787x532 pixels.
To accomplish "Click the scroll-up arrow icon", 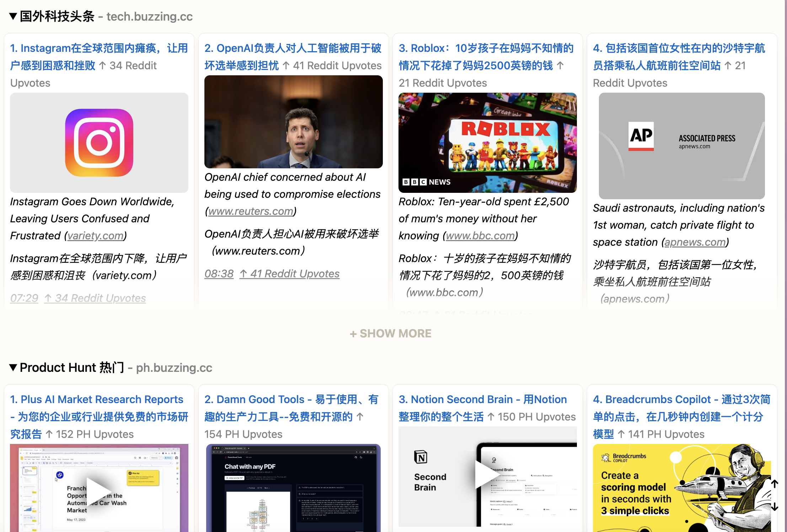I will 775,484.
